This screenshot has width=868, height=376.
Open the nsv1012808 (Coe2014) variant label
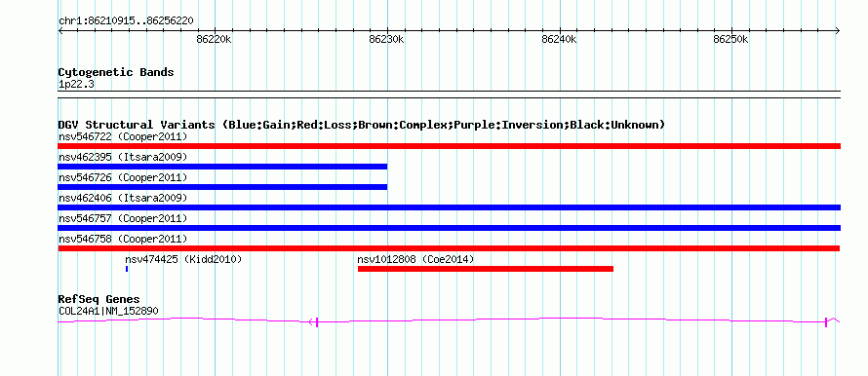[415, 259]
